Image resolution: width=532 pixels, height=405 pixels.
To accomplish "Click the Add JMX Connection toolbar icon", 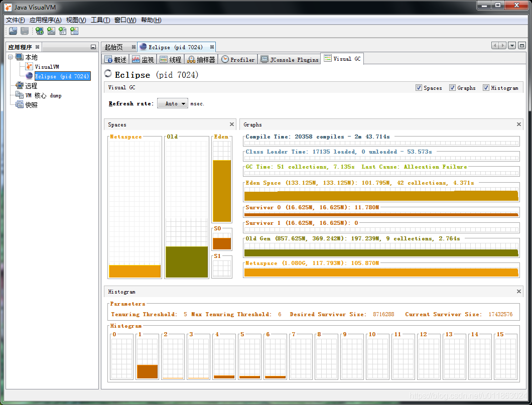I will coord(51,31).
